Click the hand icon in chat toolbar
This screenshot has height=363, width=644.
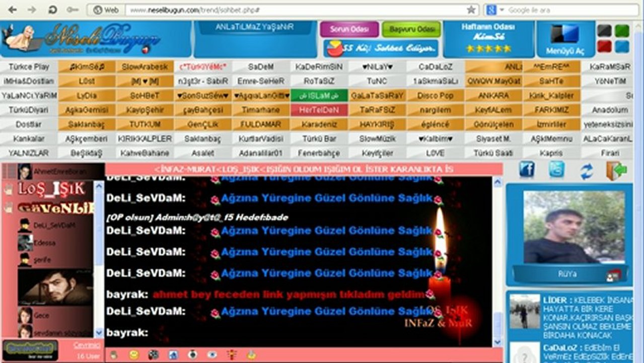click(114, 355)
